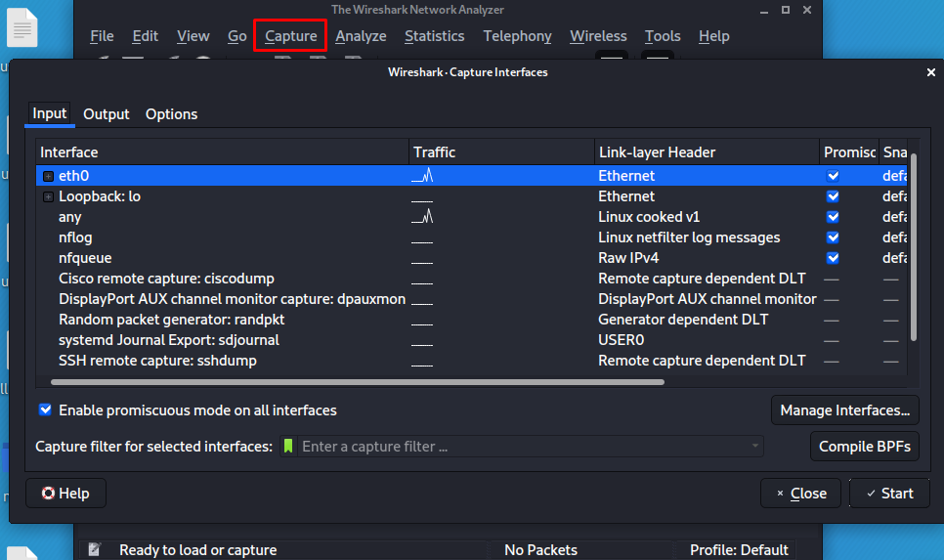Click the Help lifebuoy icon
This screenshot has height=560, width=944.
click(48, 494)
